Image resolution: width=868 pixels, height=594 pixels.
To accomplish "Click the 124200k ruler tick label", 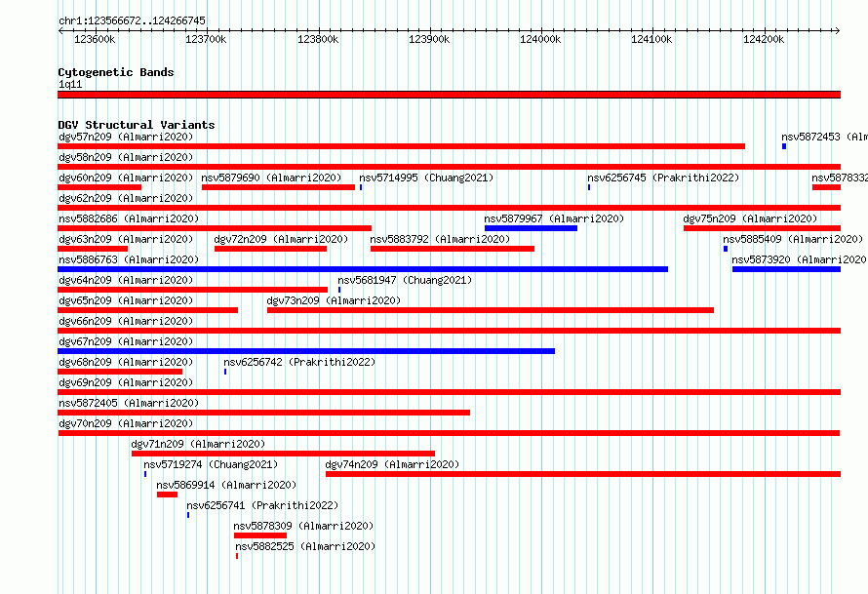I will pyautogui.click(x=764, y=39).
